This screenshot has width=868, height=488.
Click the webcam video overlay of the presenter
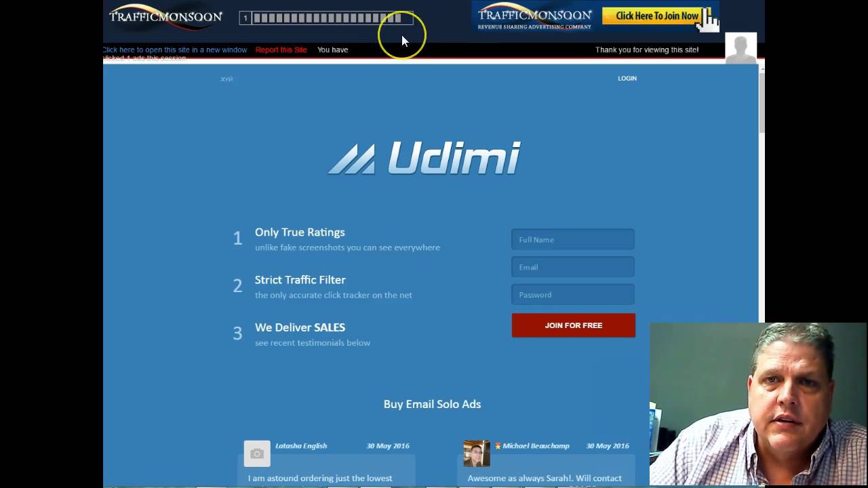[758, 404]
